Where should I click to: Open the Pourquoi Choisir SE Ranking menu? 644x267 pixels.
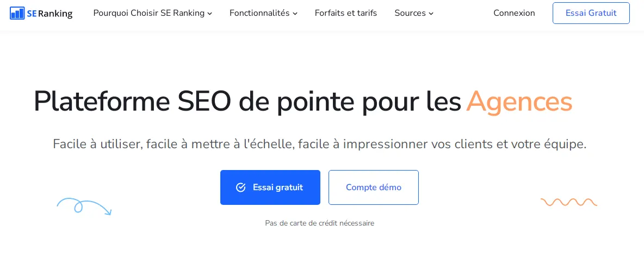pyautogui.click(x=153, y=13)
